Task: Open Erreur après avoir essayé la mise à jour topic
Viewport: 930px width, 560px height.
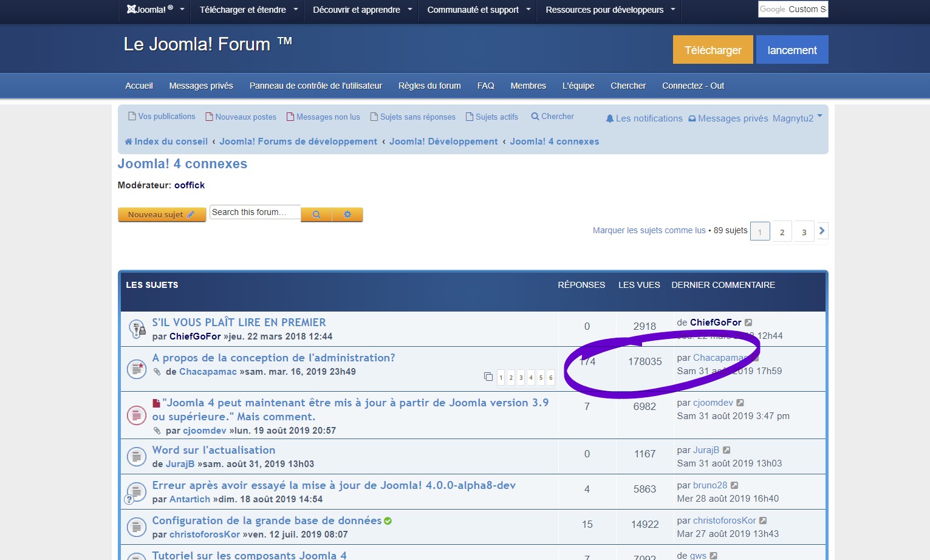Action: [334, 485]
